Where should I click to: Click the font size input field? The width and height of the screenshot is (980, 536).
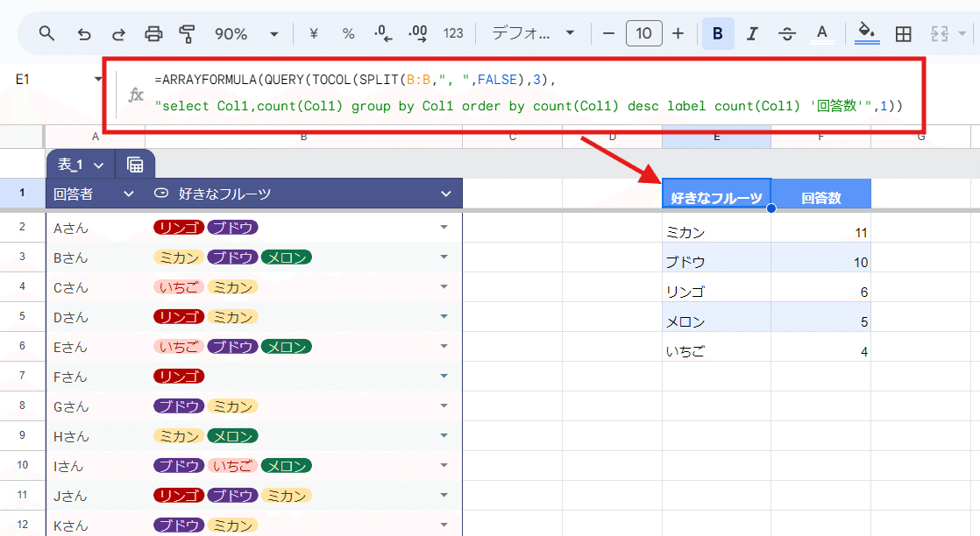(x=643, y=34)
